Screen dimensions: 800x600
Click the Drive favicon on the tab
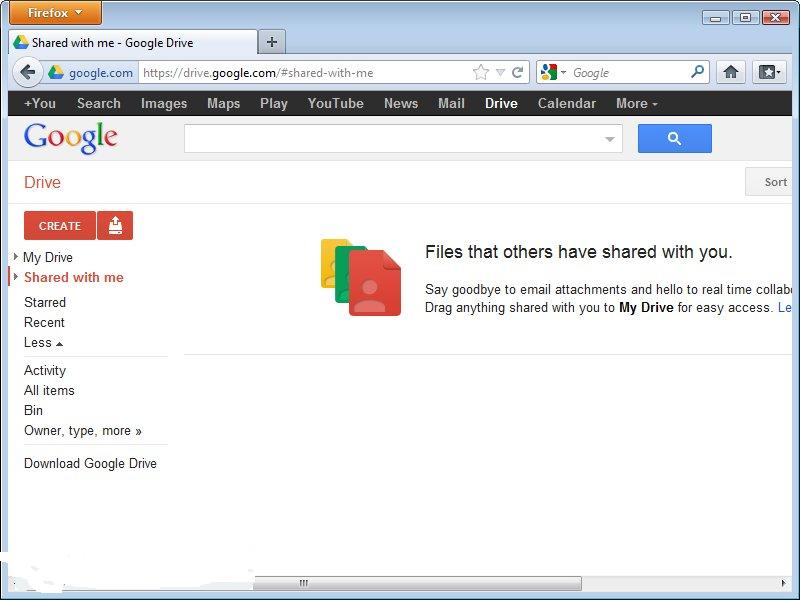[x=21, y=42]
